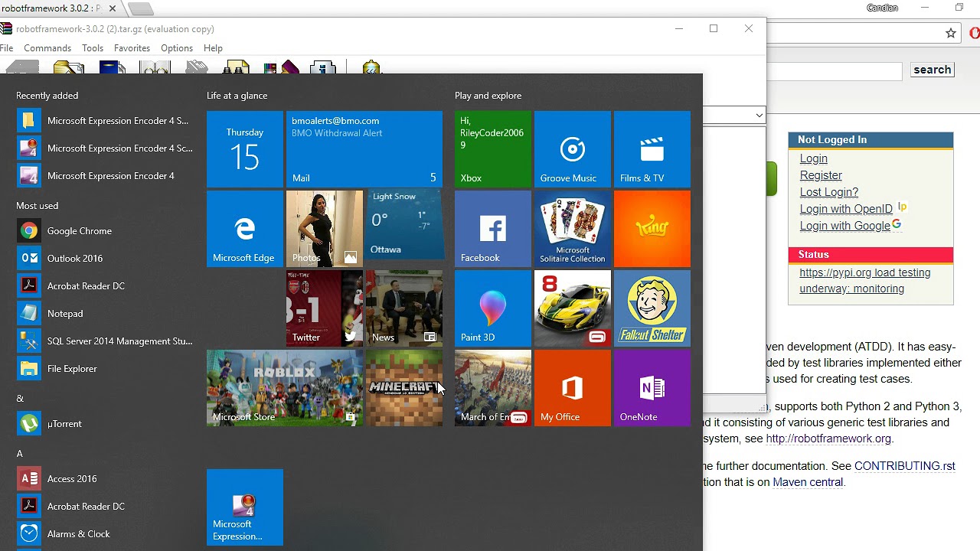The height and width of the screenshot is (551, 980).
Task: Open Microsoft Expression Encoder 4 Sc... entry
Action: (x=106, y=148)
